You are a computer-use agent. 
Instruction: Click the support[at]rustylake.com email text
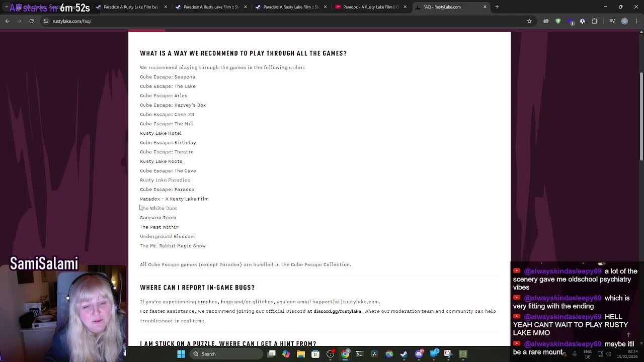click(x=346, y=302)
